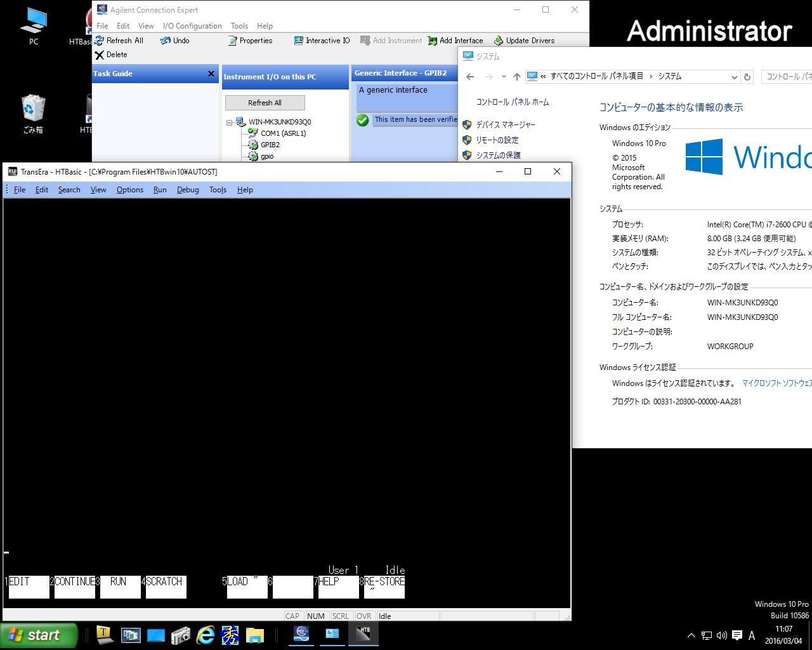
Task: Open Debug menu in HTBasic
Action: pyautogui.click(x=188, y=190)
